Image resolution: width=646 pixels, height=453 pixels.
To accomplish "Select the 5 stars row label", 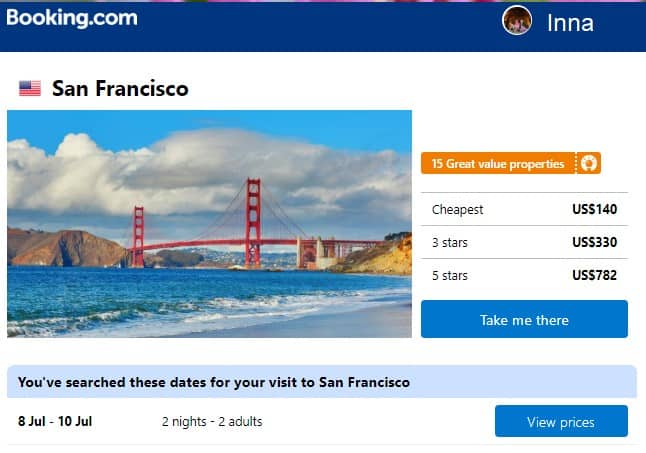I will click(x=450, y=276).
